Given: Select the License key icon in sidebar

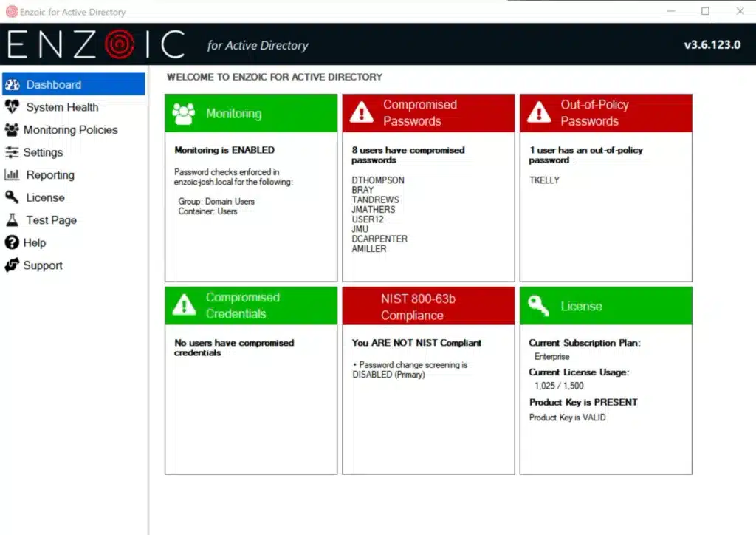Looking at the screenshot, I should tap(13, 197).
